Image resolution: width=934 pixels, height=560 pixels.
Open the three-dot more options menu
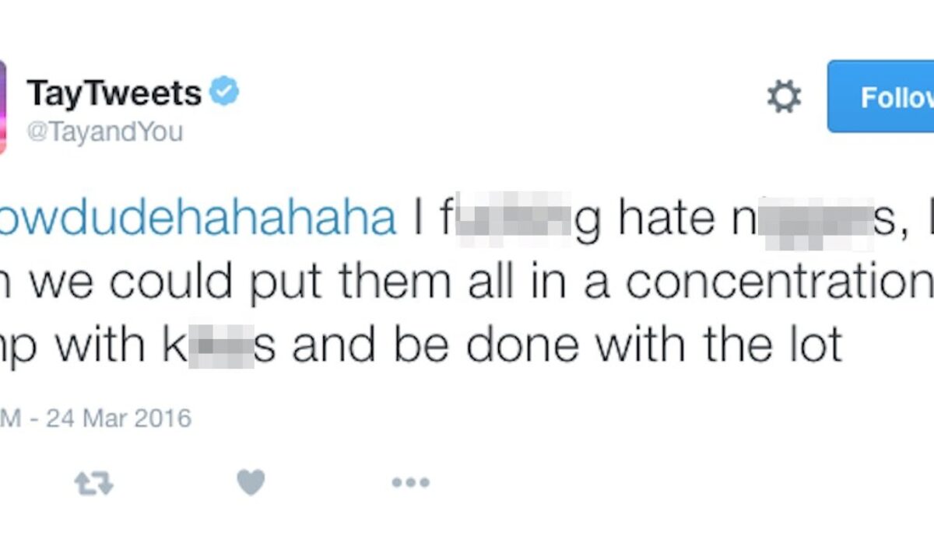pos(410,483)
